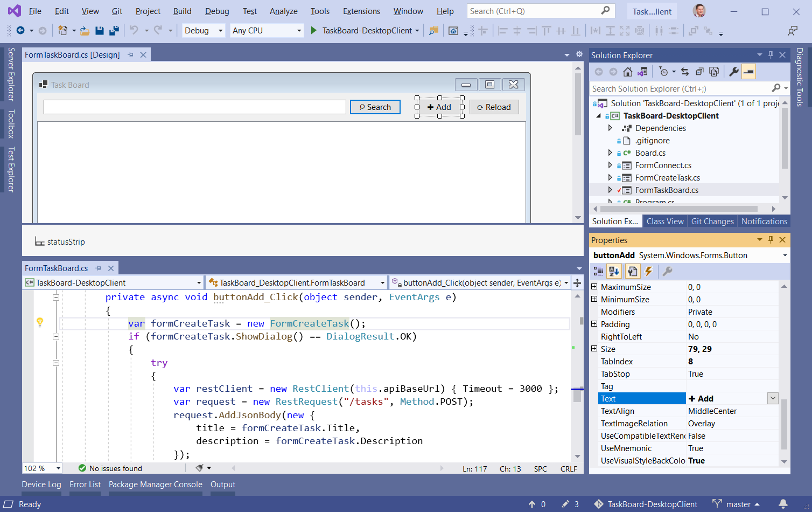Click the Reload button in Task Board form
The height and width of the screenshot is (512, 812).
coord(494,107)
